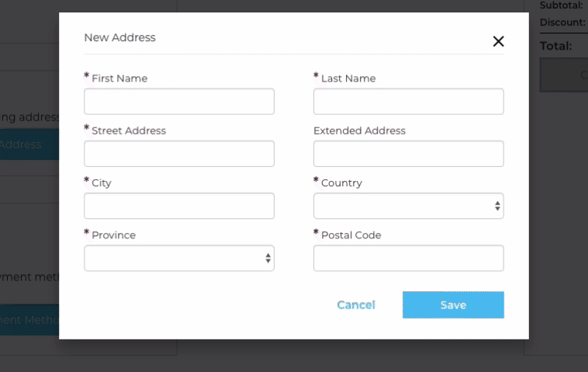This screenshot has width=588, height=372.
Task: Open the Country dropdown
Action: coord(409,206)
